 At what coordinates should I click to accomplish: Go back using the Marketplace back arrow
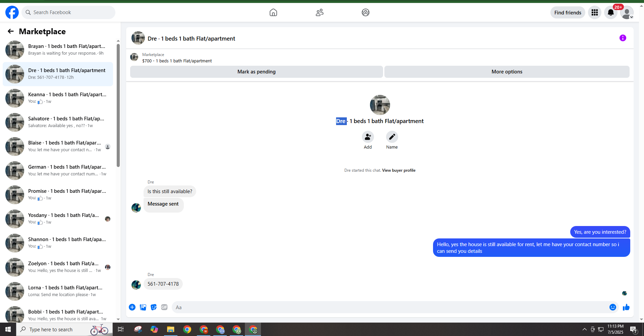[11, 31]
